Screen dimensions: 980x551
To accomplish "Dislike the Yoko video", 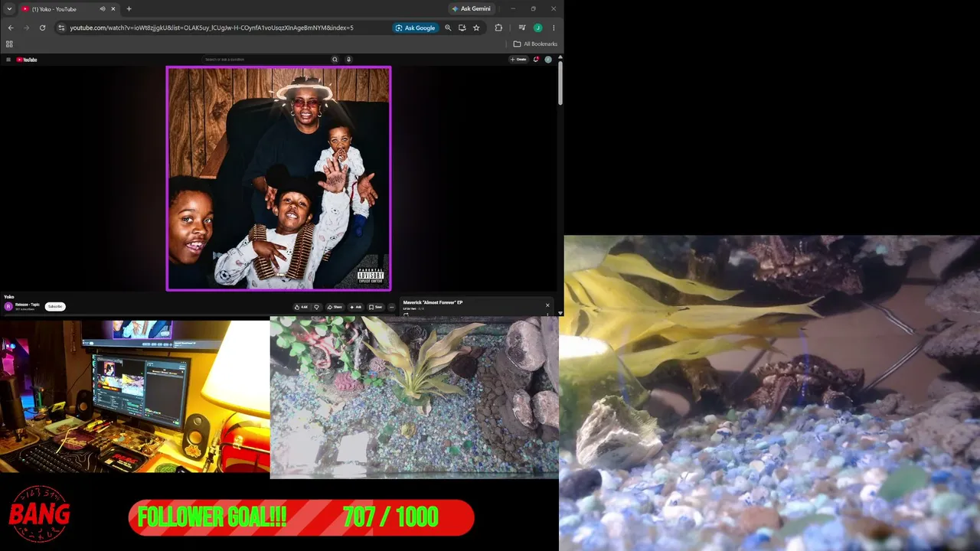I will click(x=317, y=307).
